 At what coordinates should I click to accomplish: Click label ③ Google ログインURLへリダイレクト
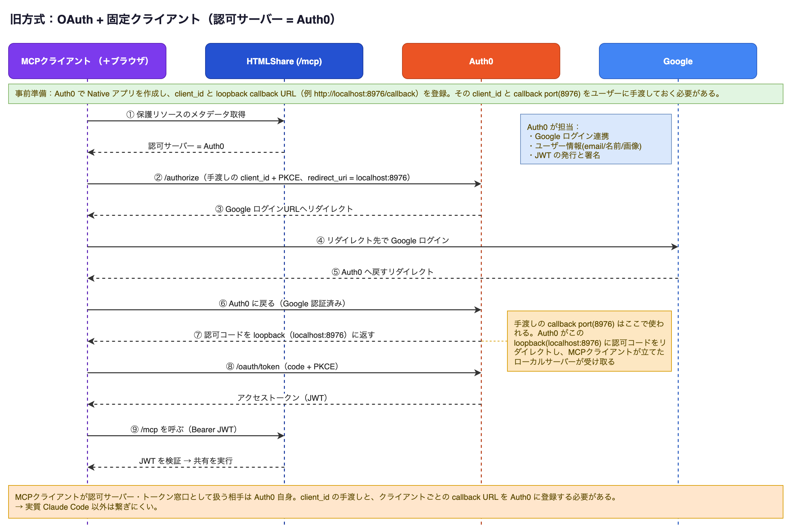284,209
